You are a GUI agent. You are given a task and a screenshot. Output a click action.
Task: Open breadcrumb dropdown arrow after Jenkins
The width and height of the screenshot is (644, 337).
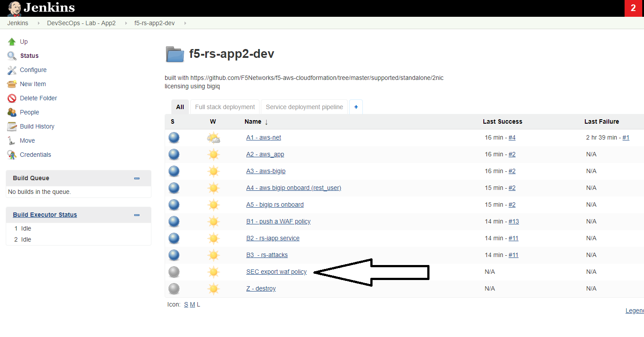pos(38,23)
